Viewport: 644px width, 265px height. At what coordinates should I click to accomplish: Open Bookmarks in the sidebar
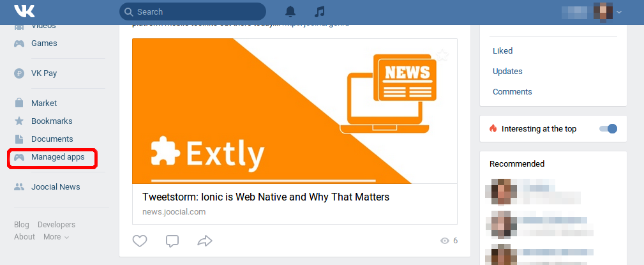pos(52,121)
